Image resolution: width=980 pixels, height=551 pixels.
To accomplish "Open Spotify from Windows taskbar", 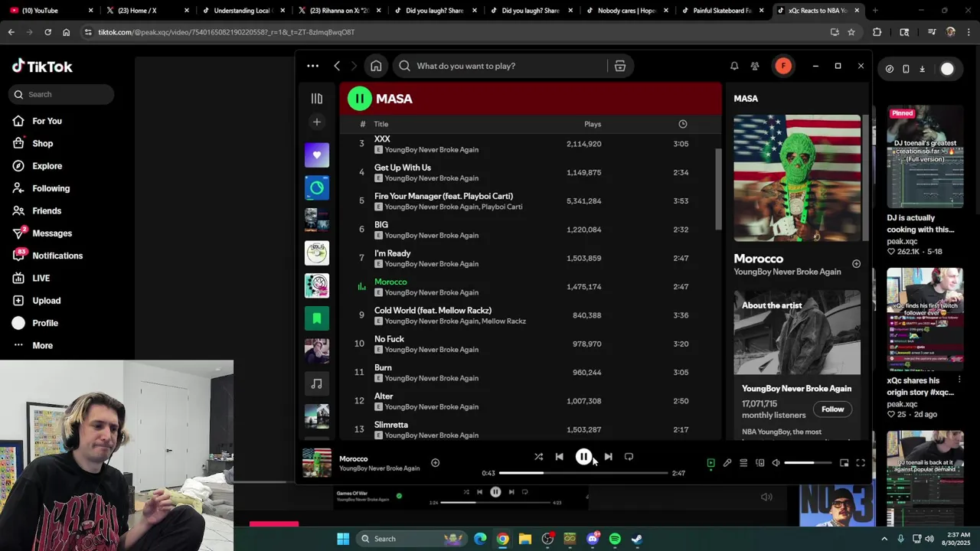I will tap(615, 539).
